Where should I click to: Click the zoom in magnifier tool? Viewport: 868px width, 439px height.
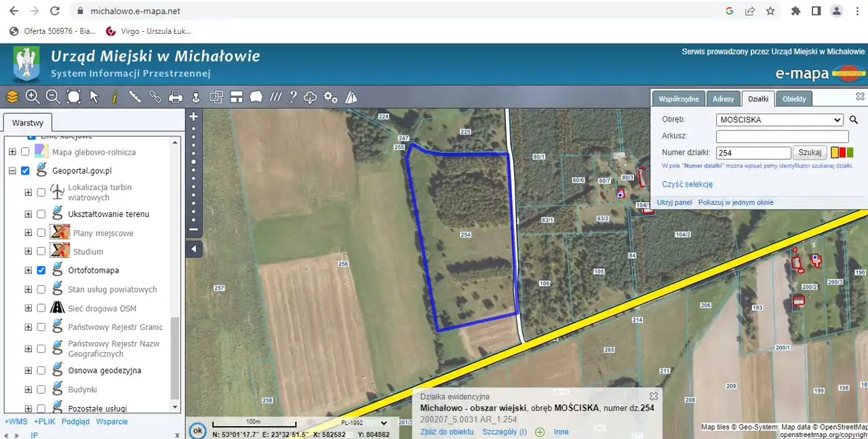point(33,96)
